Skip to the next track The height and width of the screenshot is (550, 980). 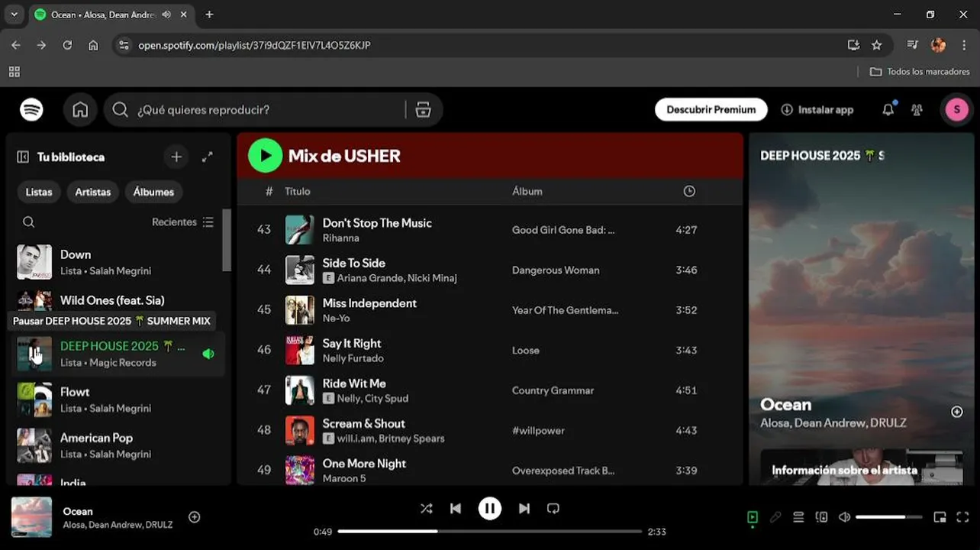524,509
